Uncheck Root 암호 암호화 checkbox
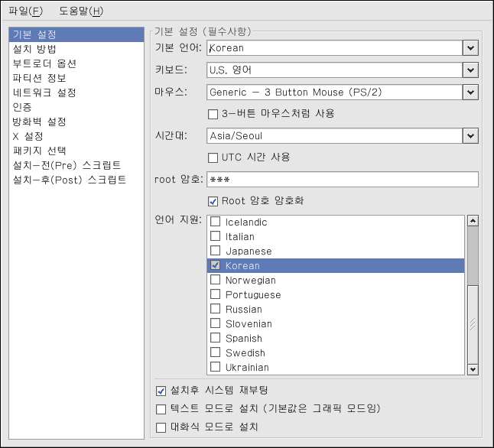494x448 pixels. [x=214, y=201]
